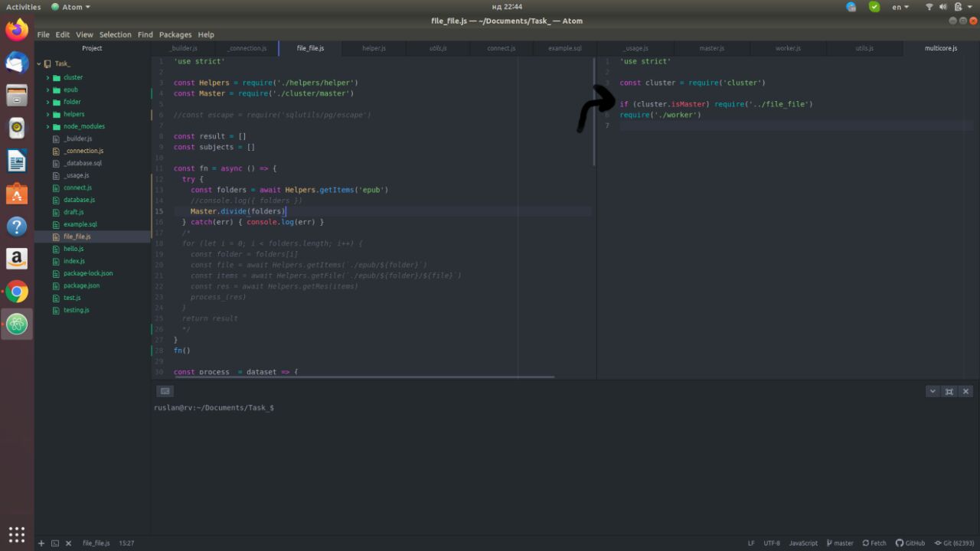Switch to the worker.js tab
980x551 pixels.
tap(788, 48)
